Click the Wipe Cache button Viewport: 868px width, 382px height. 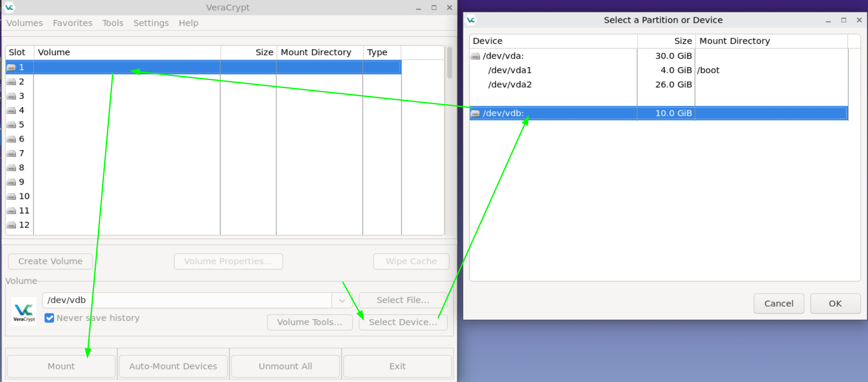click(x=411, y=261)
